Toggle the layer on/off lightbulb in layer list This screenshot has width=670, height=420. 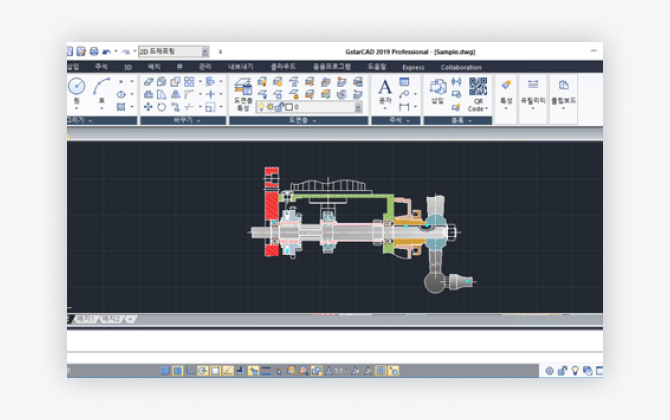(262, 107)
